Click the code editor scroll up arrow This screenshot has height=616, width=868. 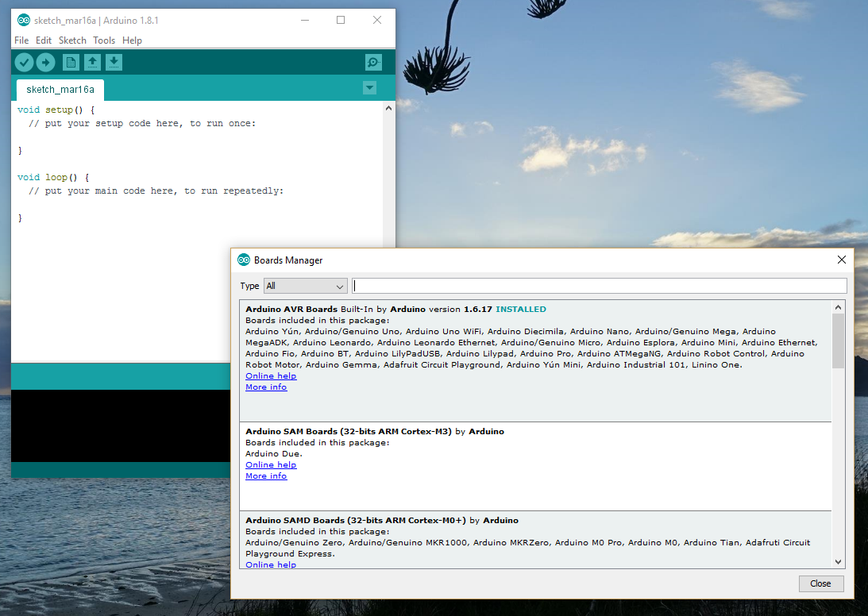[x=388, y=109]
